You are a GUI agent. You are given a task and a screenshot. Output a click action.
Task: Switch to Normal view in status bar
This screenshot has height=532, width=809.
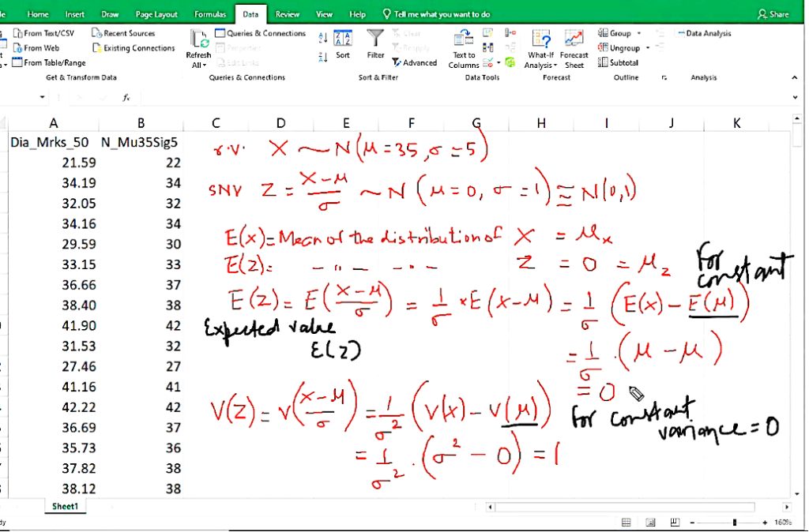626,523
